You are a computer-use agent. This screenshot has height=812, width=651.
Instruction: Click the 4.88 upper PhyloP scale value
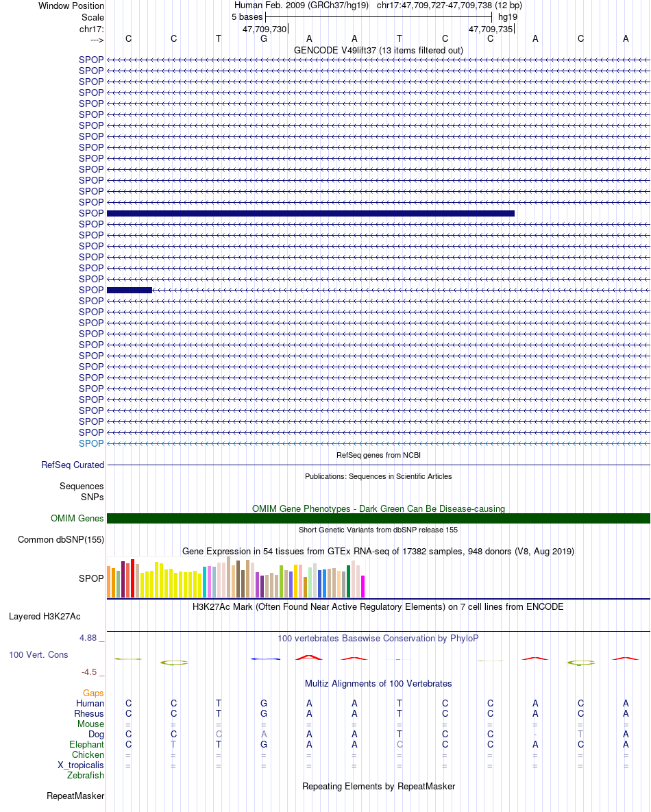(x=88, y=638)
